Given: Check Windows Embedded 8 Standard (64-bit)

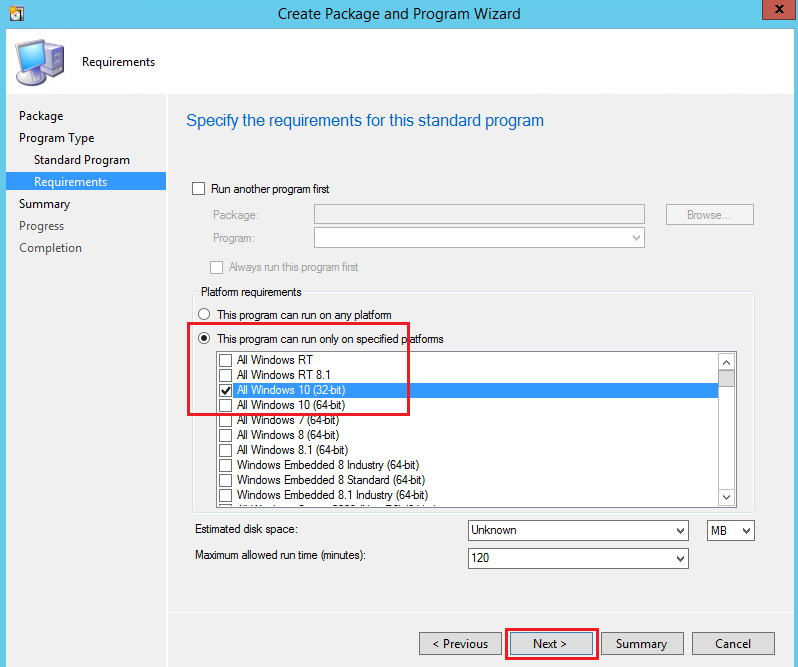Looking at the screenshot, I should pos(226,480).
